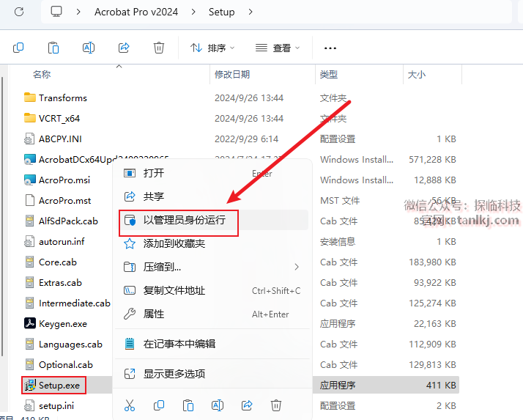Click the 571,228 KB size cell
Screen dimensions: 523x420
pos(432,160)
